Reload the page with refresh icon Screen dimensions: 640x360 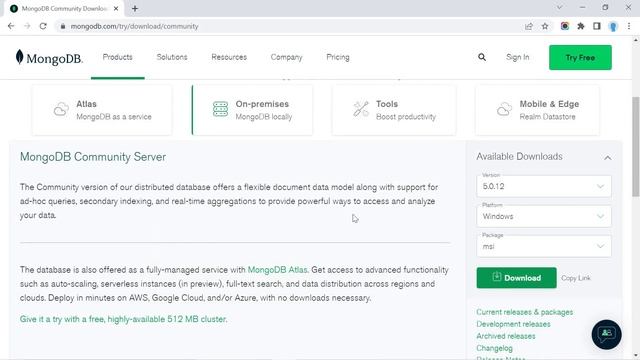(x=43, y=26)
